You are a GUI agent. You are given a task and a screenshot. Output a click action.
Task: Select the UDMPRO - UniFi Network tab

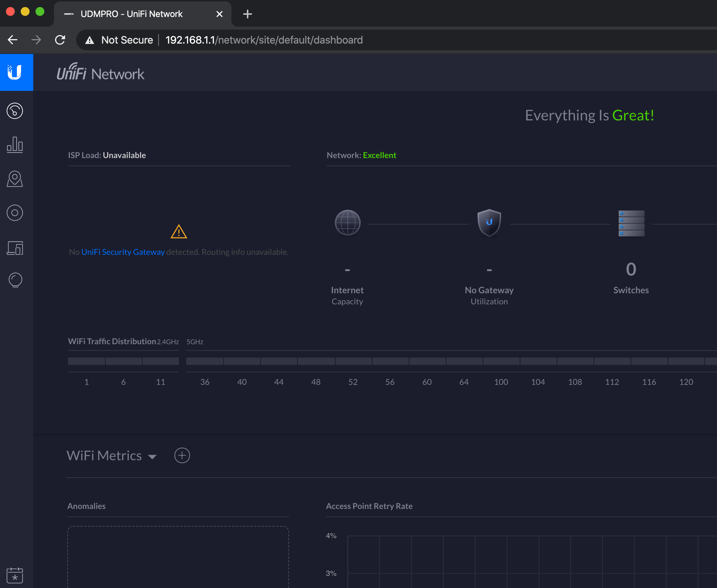click(132, 14)
